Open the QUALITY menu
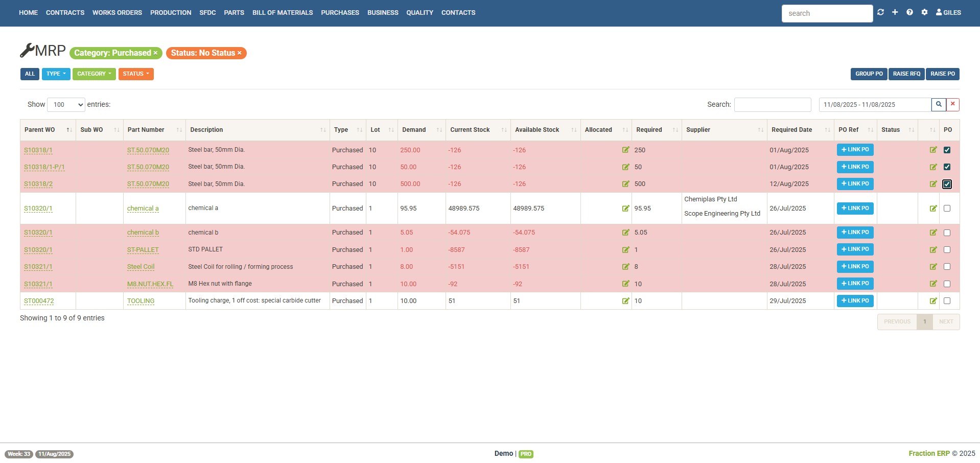 419,12
